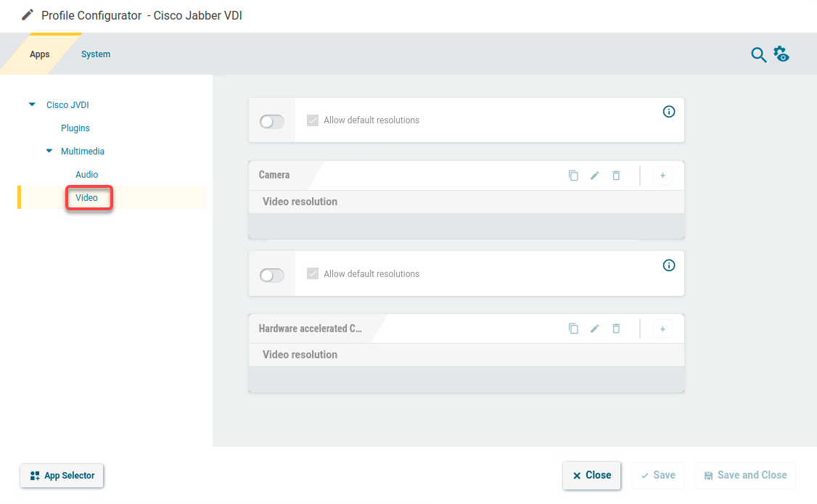This screenshot has height=504, width=817.
Task: Open the search magnifier icon
Action: (758, 55)
